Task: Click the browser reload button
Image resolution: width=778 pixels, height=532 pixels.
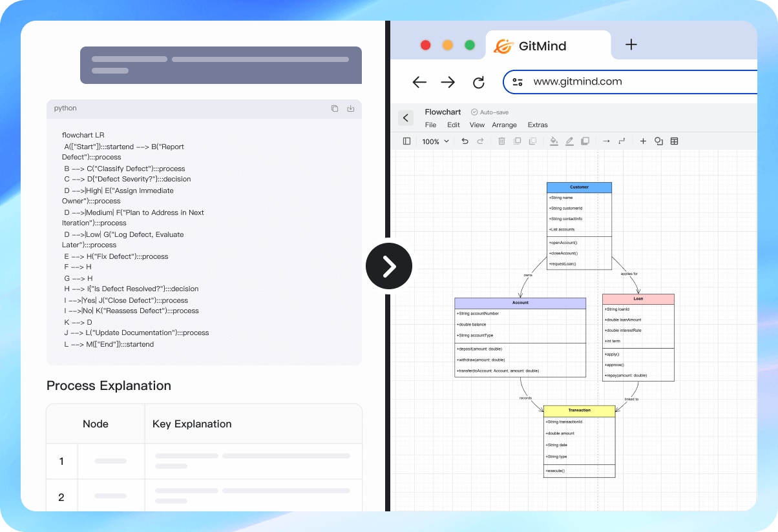Action: click(478, 82)
